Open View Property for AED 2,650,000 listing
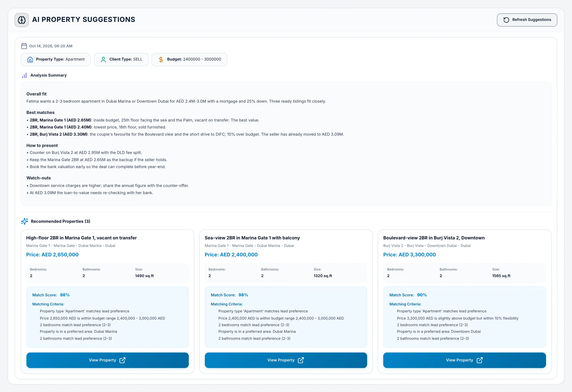Viewport: 572px width, 392px height. tap(107, 360)
